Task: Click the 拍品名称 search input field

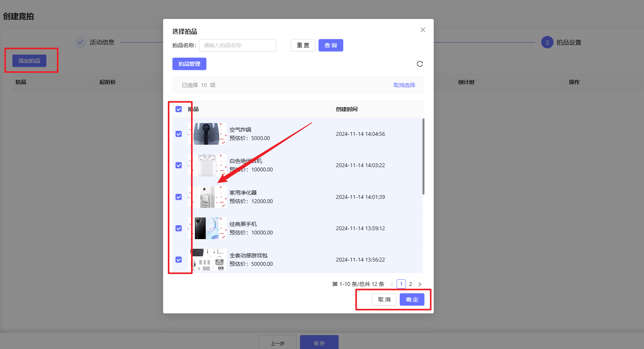Action: click(x=237, y=45)
